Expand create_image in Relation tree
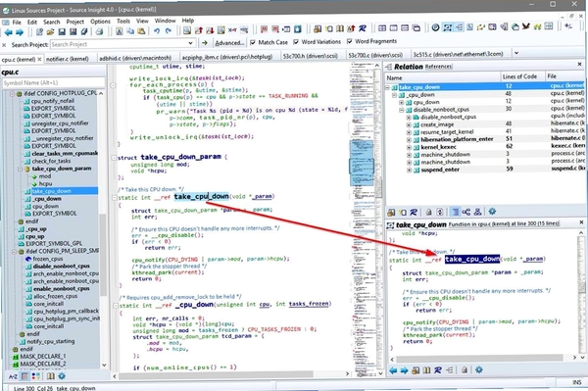 pyautogui.click(x=409, y=124)
